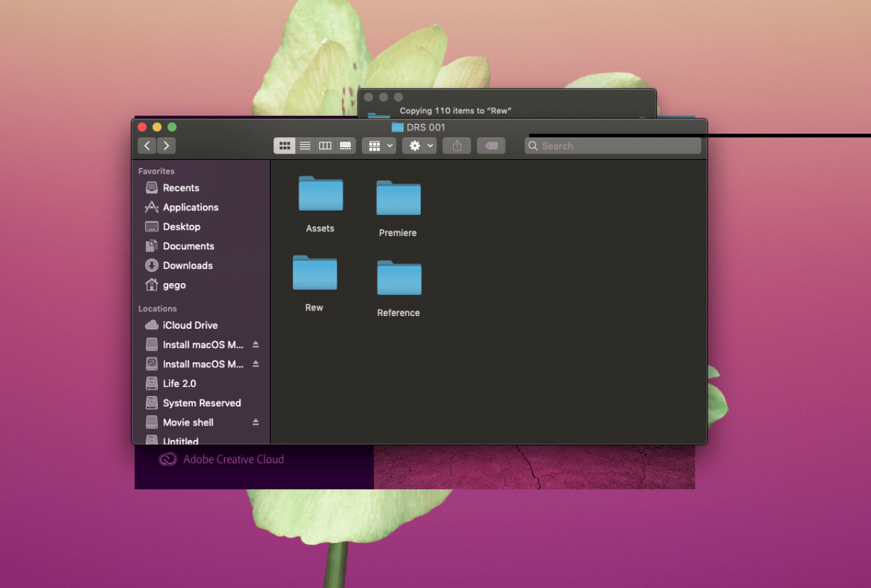
Task: Select the Reference folder
Action: (x=399, y=278)
